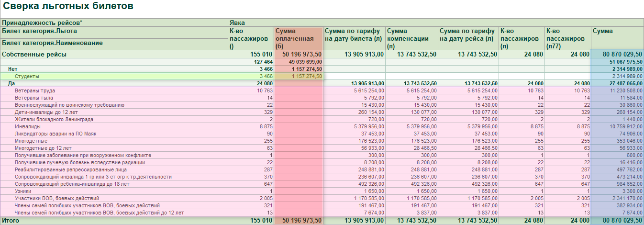
Task: Click the 'Сверка льготных билетов' report title
Action: click(68, 7)
